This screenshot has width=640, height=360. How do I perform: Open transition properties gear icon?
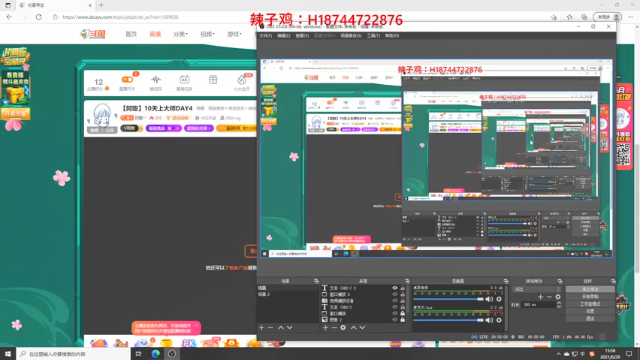click(x=558, y=297)
